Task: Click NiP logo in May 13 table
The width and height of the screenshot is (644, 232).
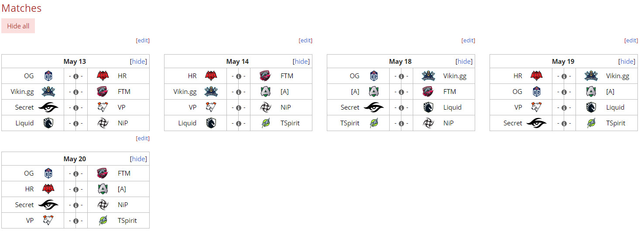Action: (x=103, y=123)
